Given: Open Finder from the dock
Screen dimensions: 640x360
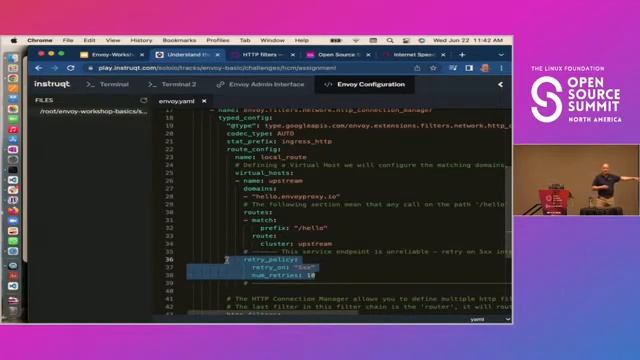Looking at the screenshot, I should tap(13, 58).
